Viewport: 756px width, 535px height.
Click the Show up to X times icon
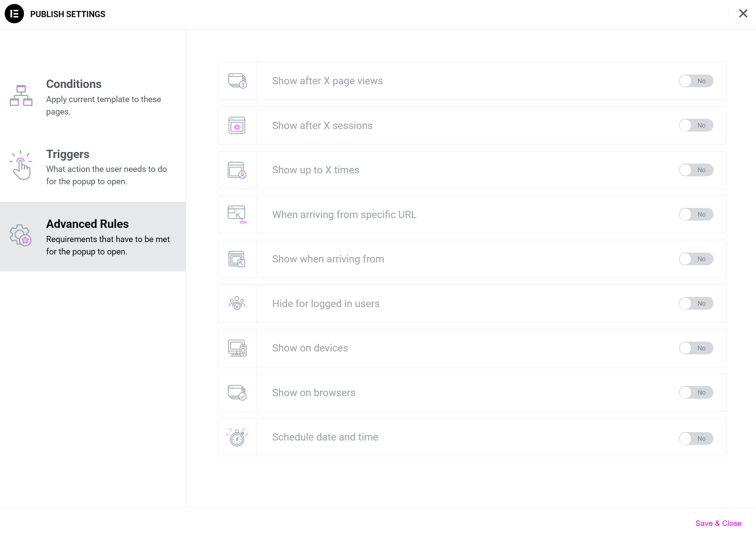point(237,170)
